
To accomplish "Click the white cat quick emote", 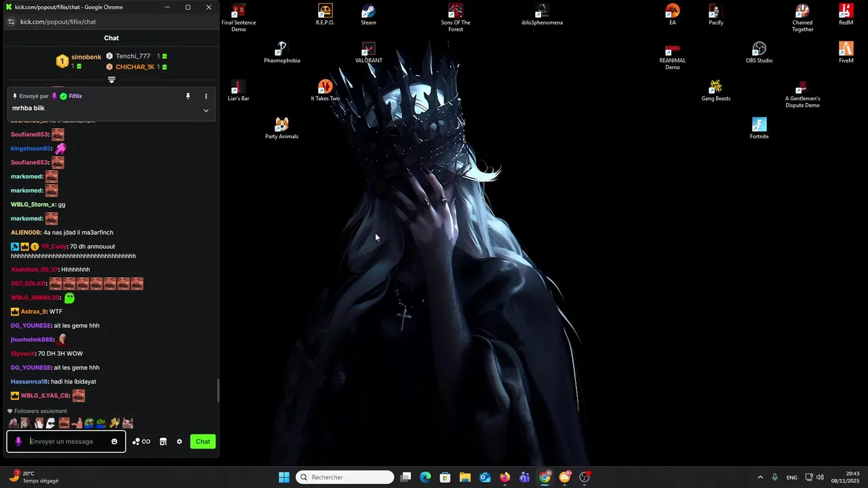I will tap(127, 423).
